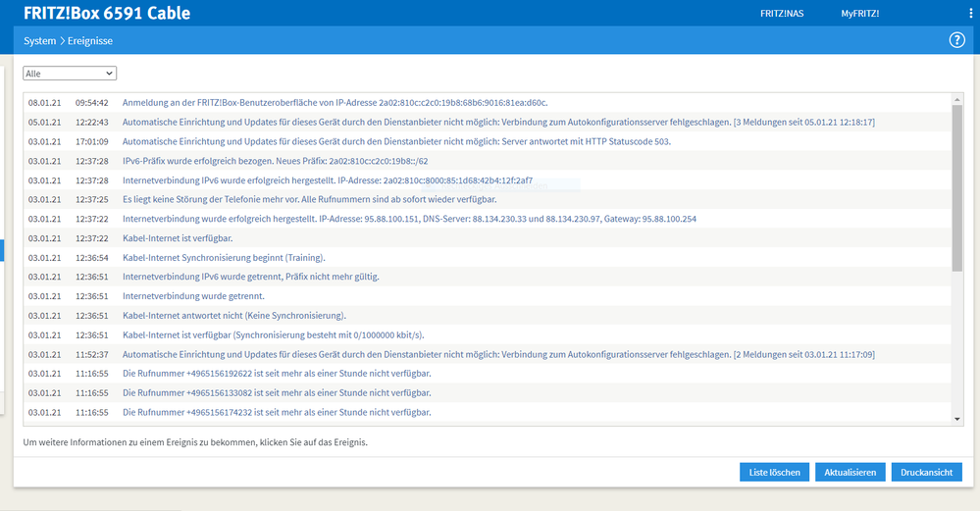The width and height of the screenshot is (980, 511).
Task: Click the 08.01.21 date cell
Action: (x=44, y=102)
